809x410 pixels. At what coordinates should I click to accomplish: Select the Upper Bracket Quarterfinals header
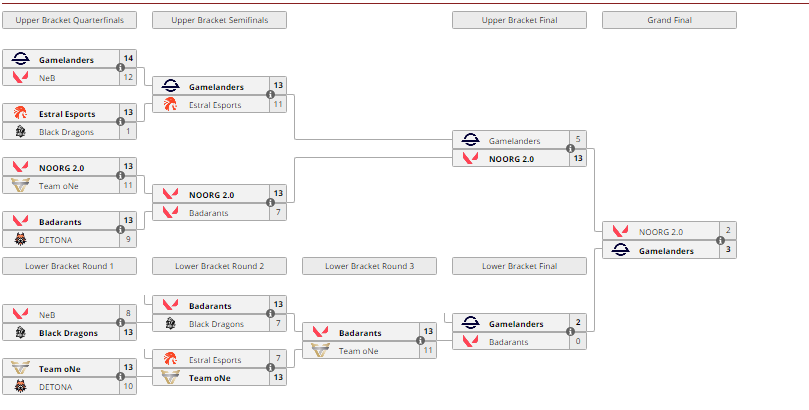click(x=69, y=20)
